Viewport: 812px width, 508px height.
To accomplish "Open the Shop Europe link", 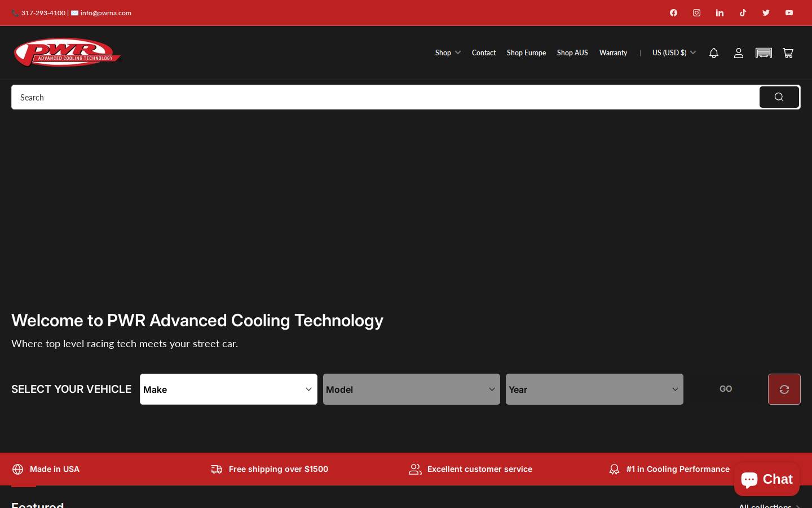I will point(526,52).
